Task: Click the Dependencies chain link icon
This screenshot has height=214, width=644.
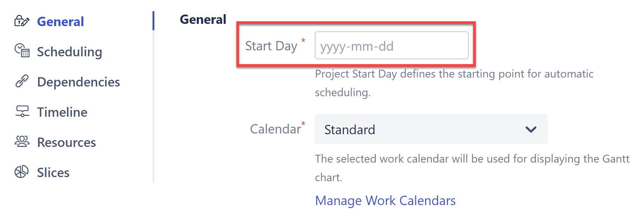Action: tap(22, 81)
